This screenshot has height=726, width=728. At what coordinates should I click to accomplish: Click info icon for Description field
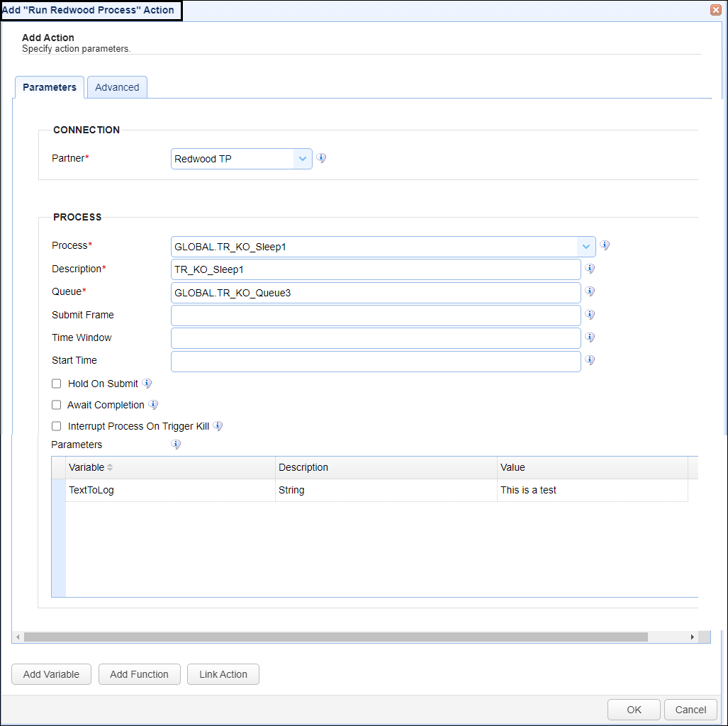[590, 269]
